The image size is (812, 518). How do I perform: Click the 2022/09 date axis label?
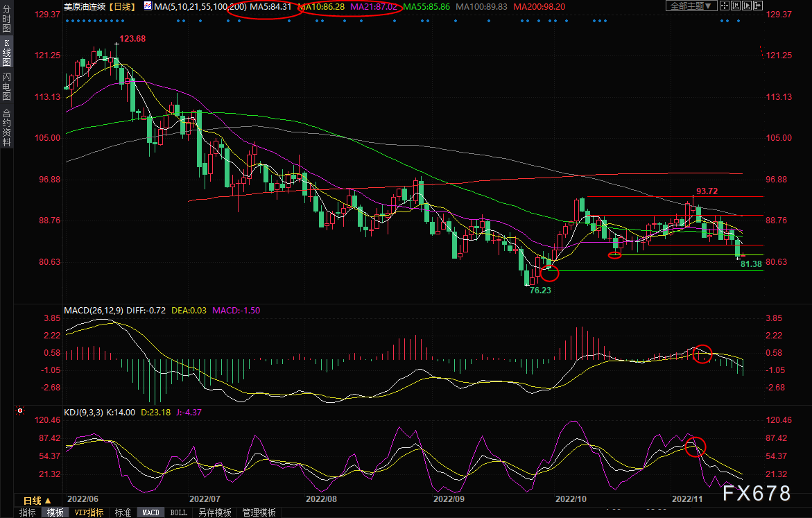449,499
